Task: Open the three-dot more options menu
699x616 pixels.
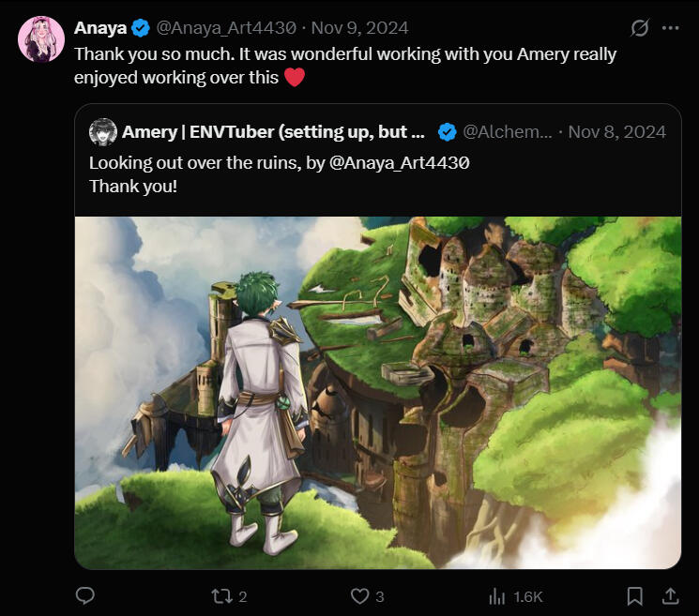Action: (x=670, y=28)
